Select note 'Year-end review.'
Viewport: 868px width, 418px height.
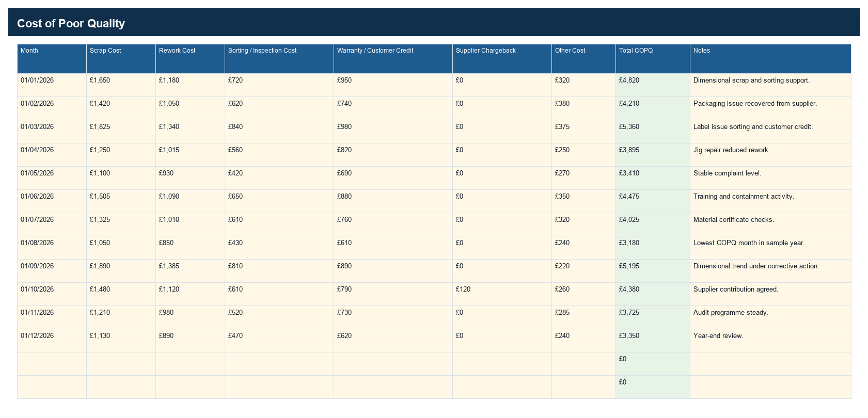pyautogui.click(x=770, y=341)
